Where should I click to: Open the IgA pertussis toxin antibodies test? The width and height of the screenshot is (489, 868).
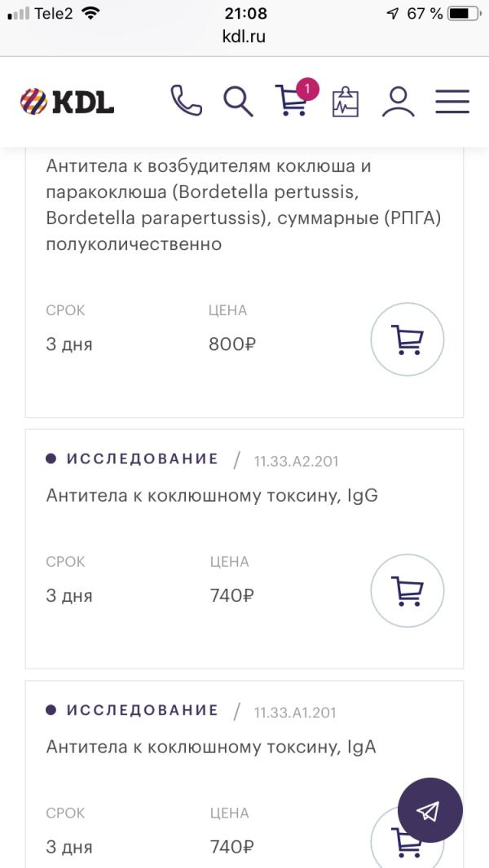210,747
